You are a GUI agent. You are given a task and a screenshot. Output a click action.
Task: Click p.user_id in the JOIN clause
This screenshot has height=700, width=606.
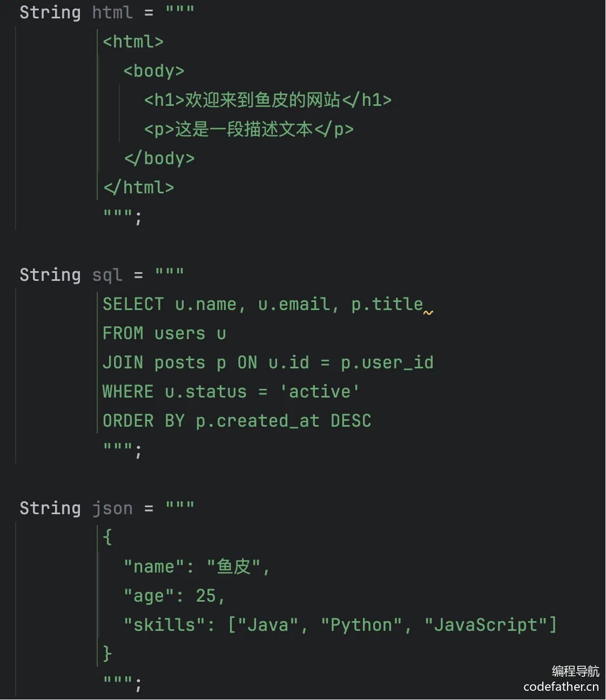point(387,362)
